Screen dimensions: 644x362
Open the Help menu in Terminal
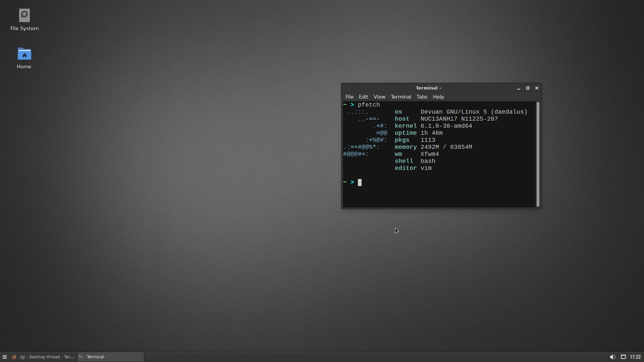(438, 97)
